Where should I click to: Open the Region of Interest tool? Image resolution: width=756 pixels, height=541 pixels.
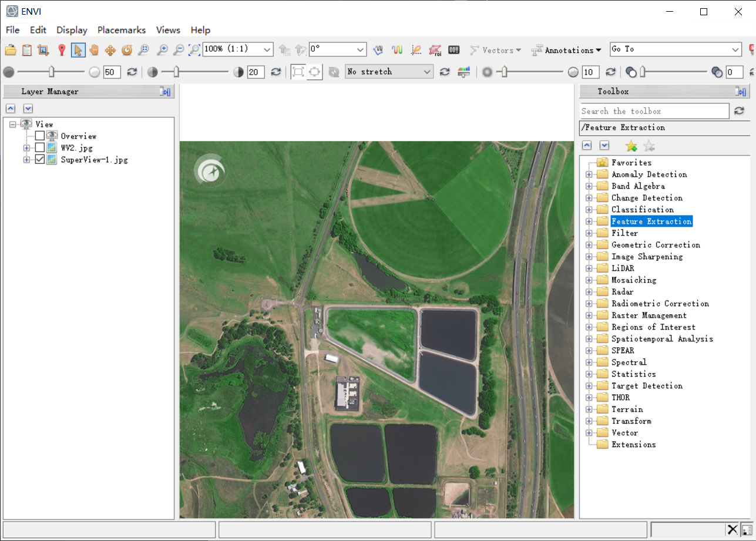point(435,50)
